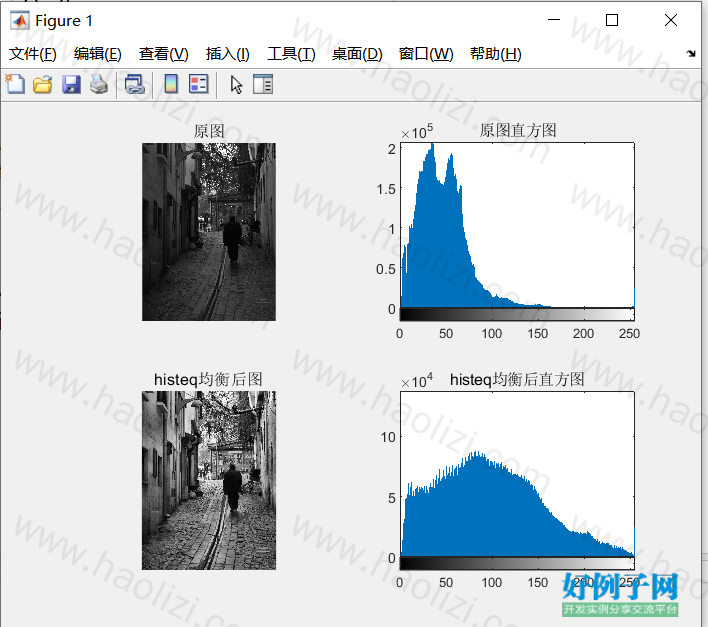The width and height of the screenshot is (708, 627).
Task: Open the 插入(I) menu
Action: click(x=228, y=54)
